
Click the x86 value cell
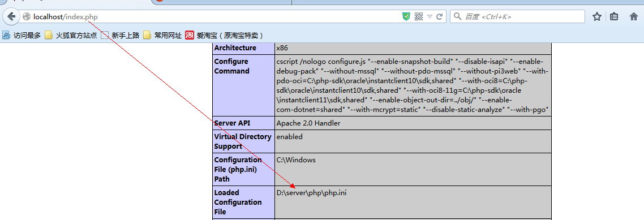click(x=413, y=48)
